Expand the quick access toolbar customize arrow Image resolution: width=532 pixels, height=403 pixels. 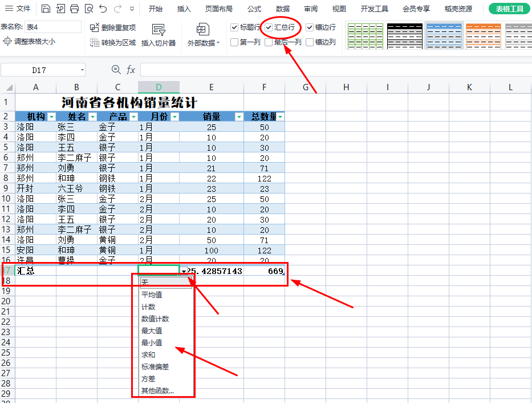(132, 9)
